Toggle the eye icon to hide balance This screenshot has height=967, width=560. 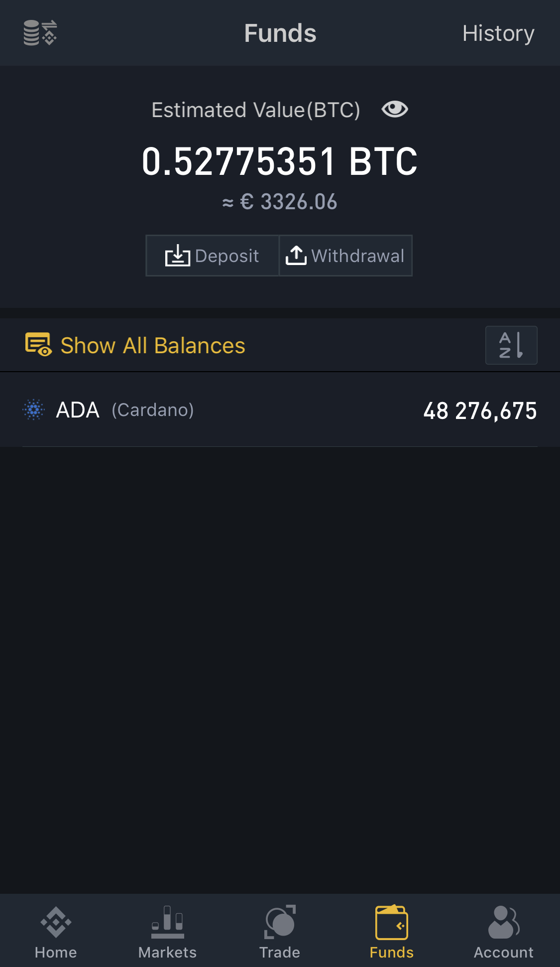coord(395,109)
